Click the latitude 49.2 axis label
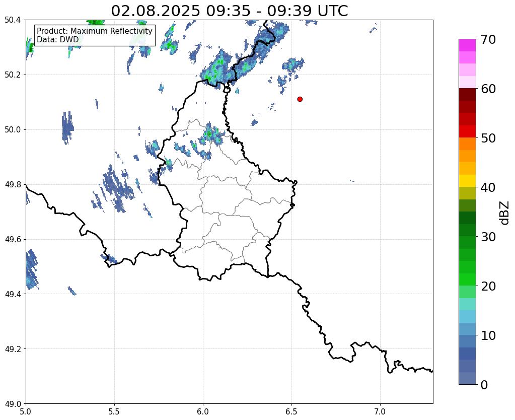This screenshot has width=515, height=420. [x=13, y=349]
